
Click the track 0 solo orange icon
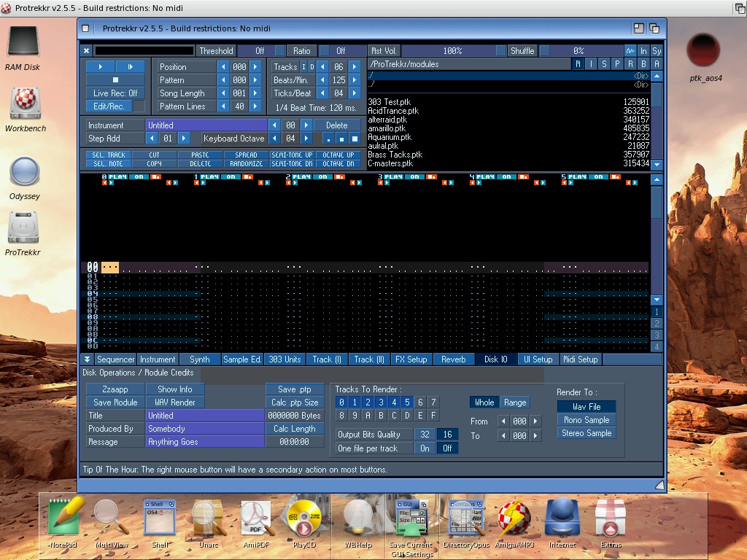(156, 176)
